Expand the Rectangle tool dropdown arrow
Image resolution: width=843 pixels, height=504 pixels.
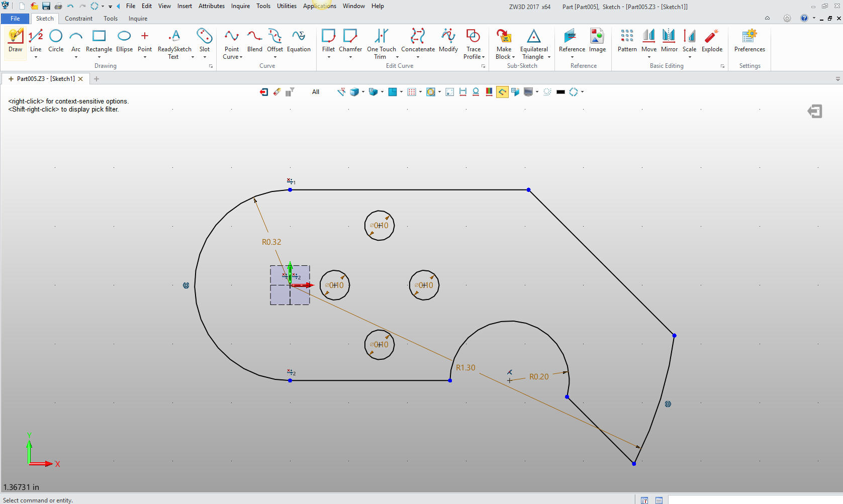tap(99, 57)
